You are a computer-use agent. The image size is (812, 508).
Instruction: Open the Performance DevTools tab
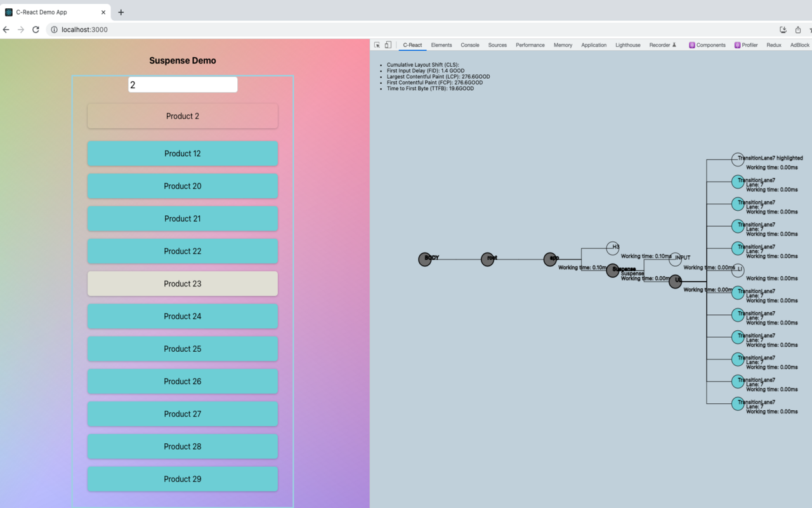click(530, 45)
